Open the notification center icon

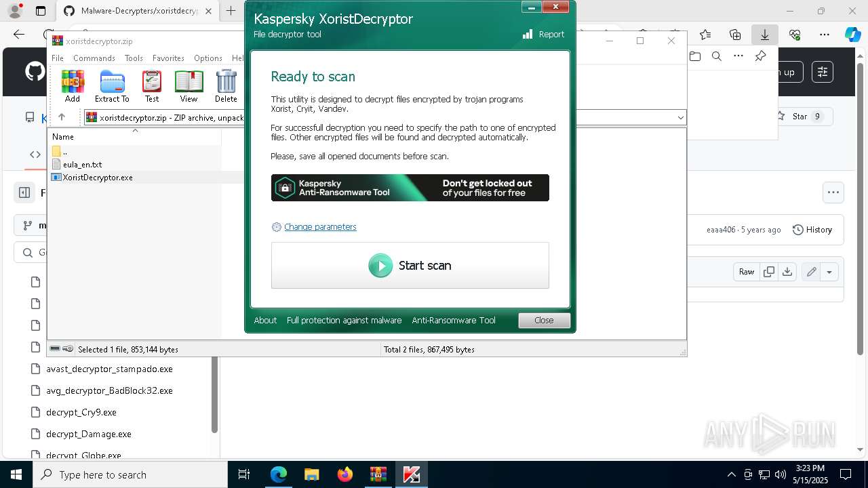(x=846, y=474)
